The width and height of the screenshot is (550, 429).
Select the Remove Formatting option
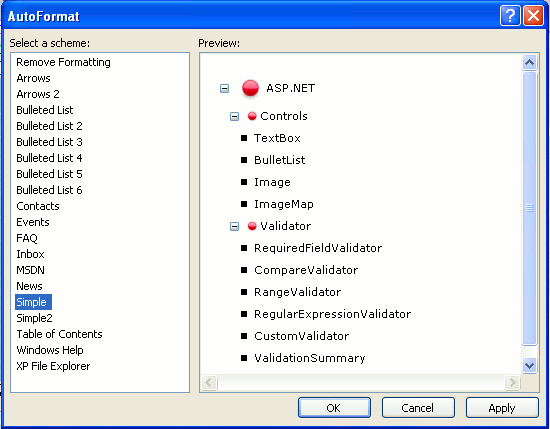[x=63, y=62]
